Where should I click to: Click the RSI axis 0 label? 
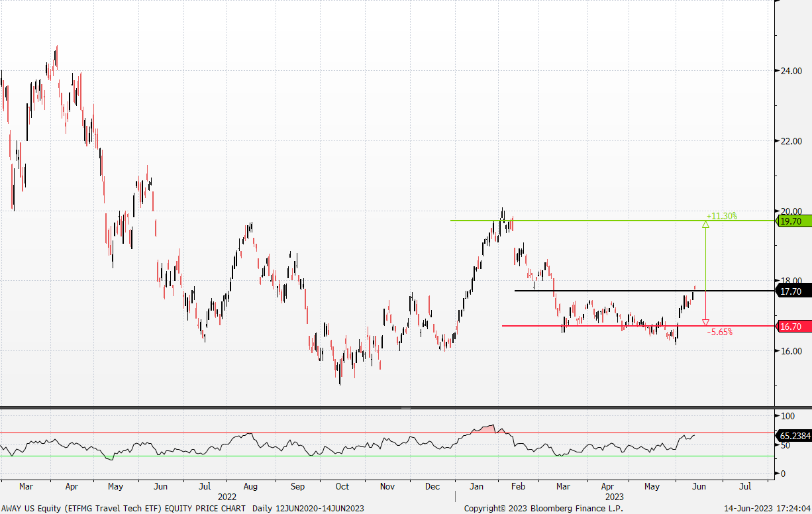pos(783,474)
